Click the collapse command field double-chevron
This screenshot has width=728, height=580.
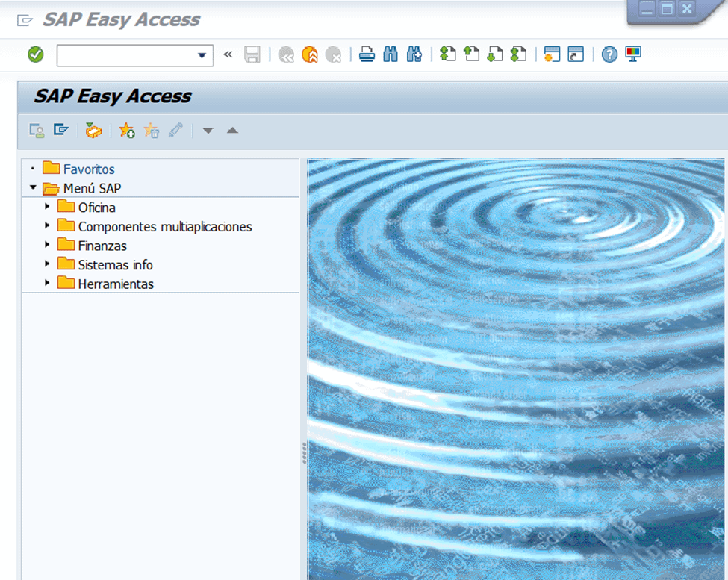[228, 54]
